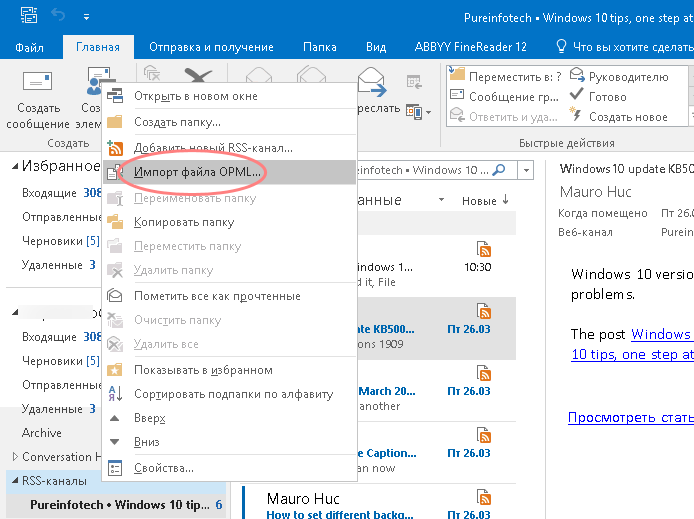The height and width of the screenshot is (519, 694).
Task: Click the Руководителю quick step
Action: tap(619, 77)
